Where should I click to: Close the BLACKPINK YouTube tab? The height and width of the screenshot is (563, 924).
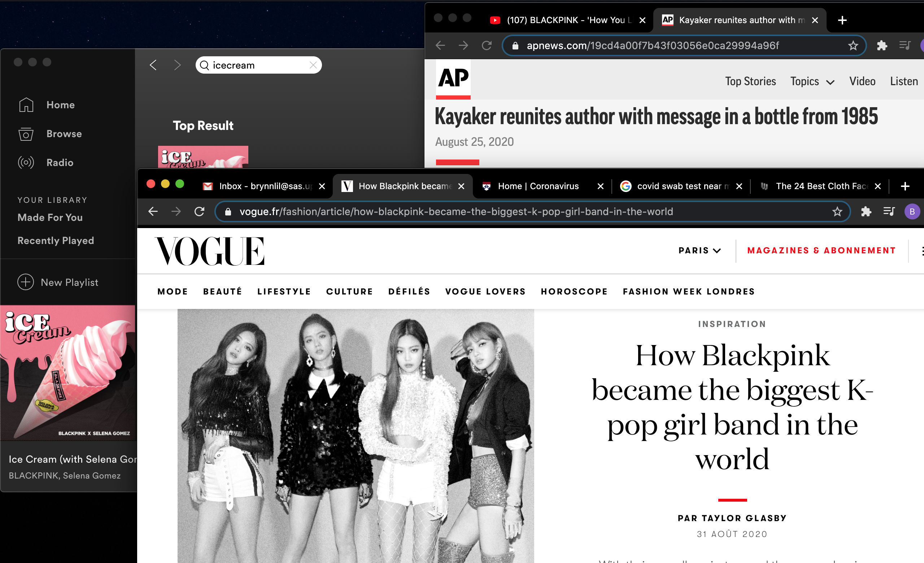[x=642, y=20]
